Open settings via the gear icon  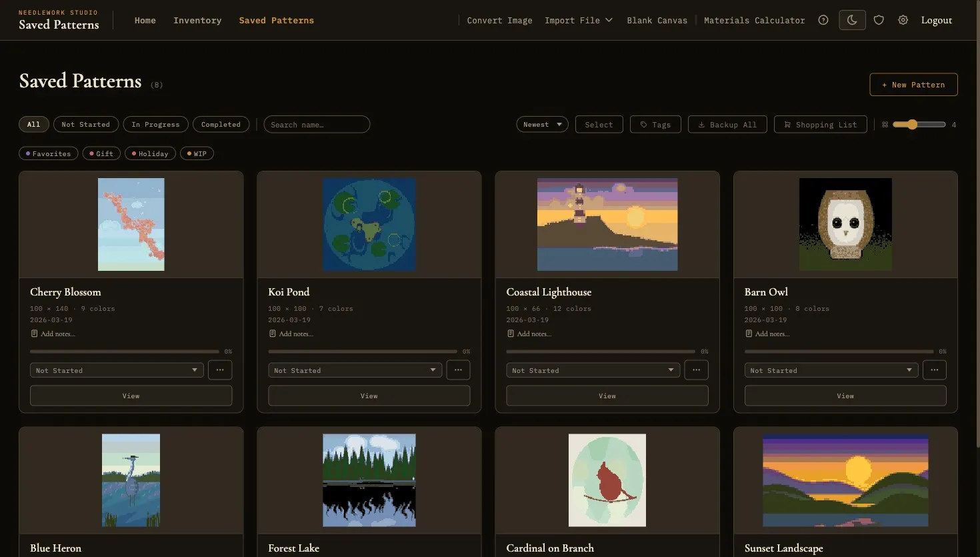pos(903,20)
